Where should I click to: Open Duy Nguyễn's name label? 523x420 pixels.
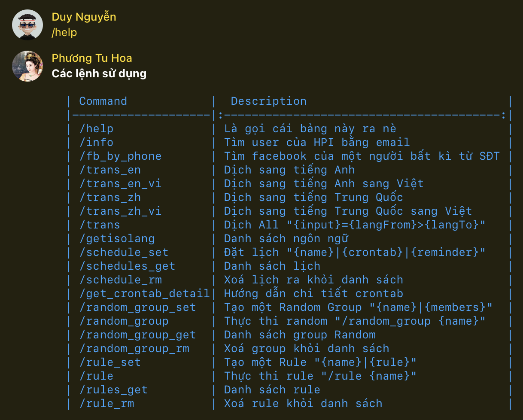point(84,17)
